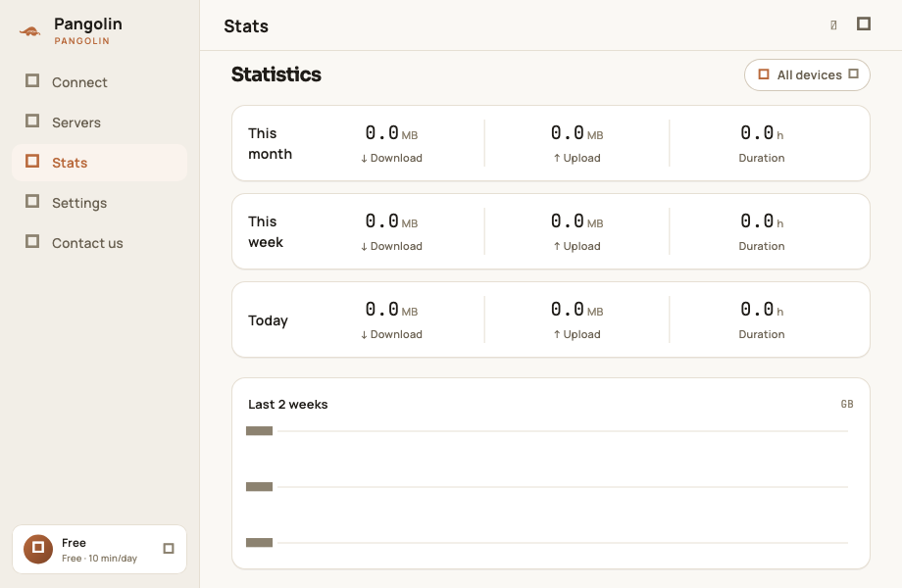Click Today's upload value
Image resolution: width=902 pixels, height=588 pixels.
click(x=576, y=310)
